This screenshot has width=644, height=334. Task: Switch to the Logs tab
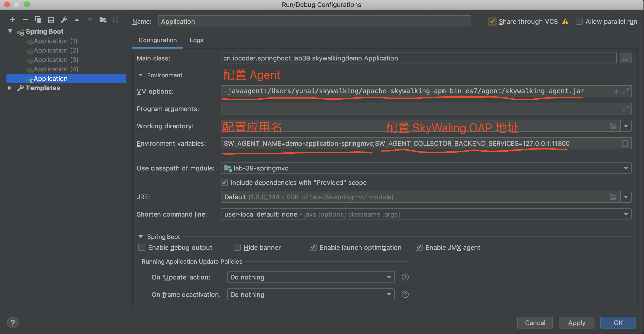point(196,40)
